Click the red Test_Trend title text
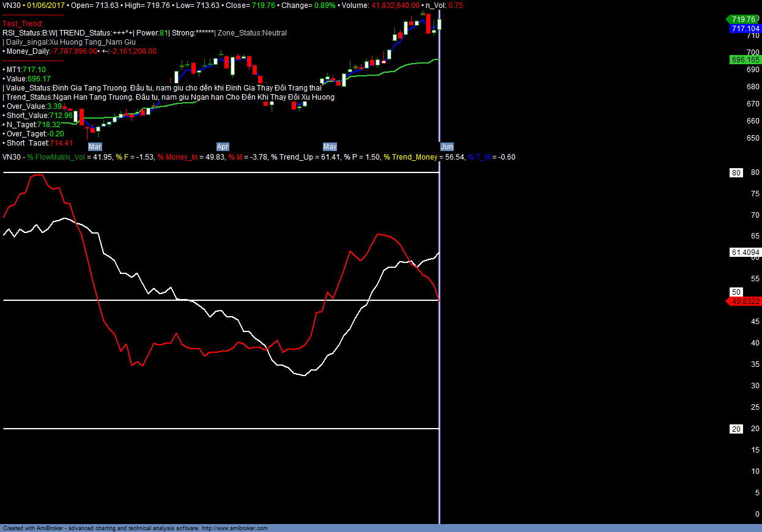 point(23,24)
